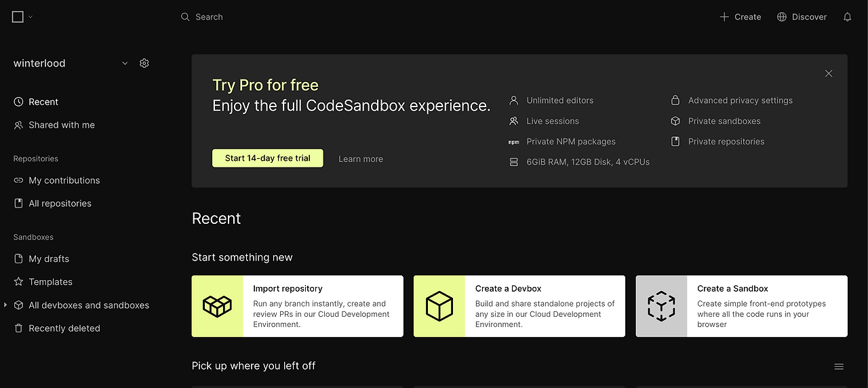Open the Create a Sandbox card

point(742,306)
